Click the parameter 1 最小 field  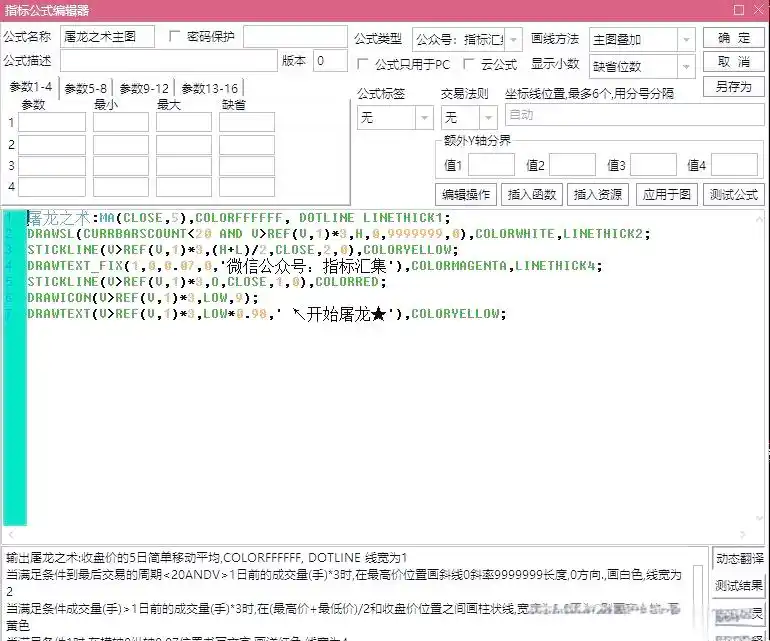(121, 122)
